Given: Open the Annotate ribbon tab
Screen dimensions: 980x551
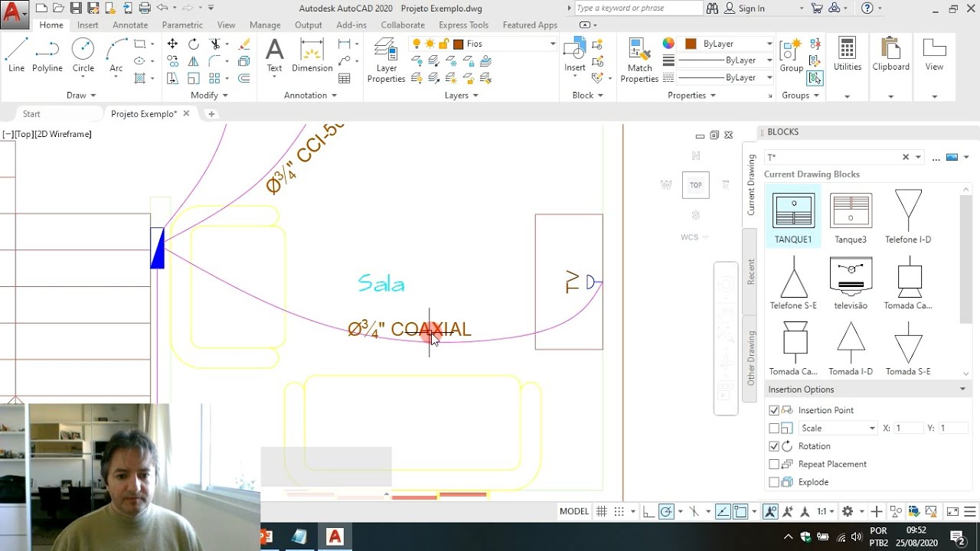Looking at the screenshot, I should tap(130, 25).
